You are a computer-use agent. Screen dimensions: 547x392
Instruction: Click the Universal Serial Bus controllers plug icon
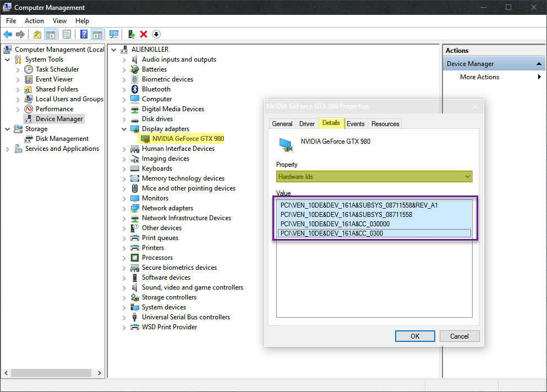pyautogui.click(x=135, y=317)
